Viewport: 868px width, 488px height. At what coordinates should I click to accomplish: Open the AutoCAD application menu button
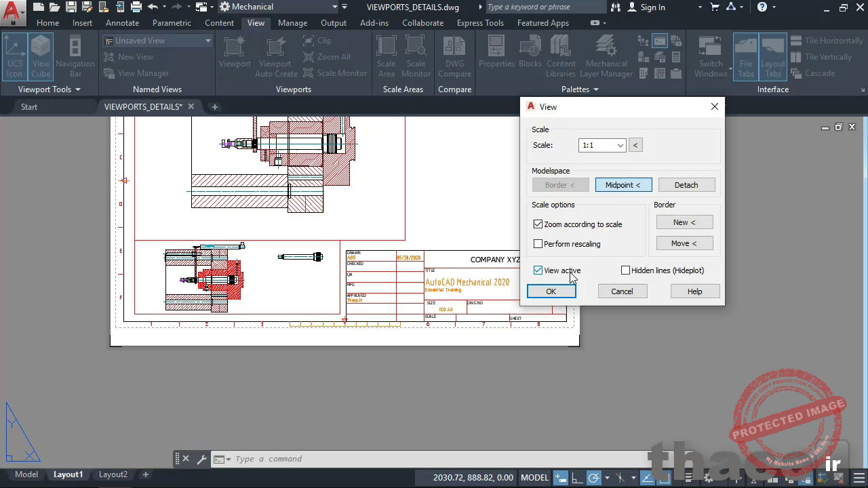click(12, 12)
